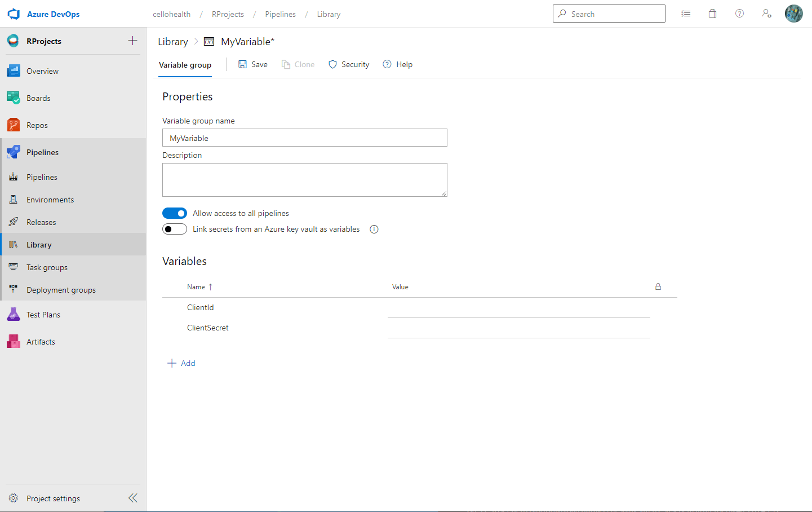The image size is (812, 512).
Task: Add a new variable
Action: pos(181,363)
